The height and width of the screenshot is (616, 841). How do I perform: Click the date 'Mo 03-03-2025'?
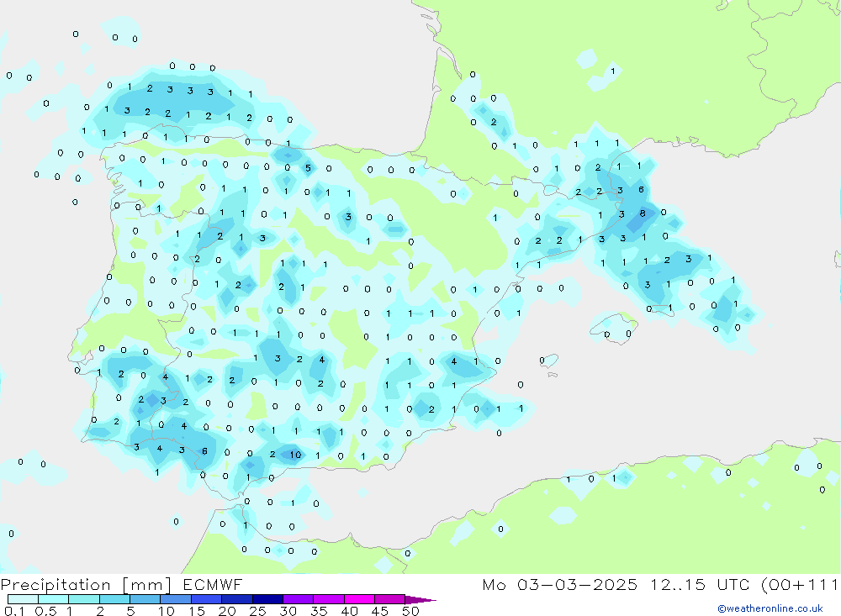pyautogui.click(x=559, y=584)
